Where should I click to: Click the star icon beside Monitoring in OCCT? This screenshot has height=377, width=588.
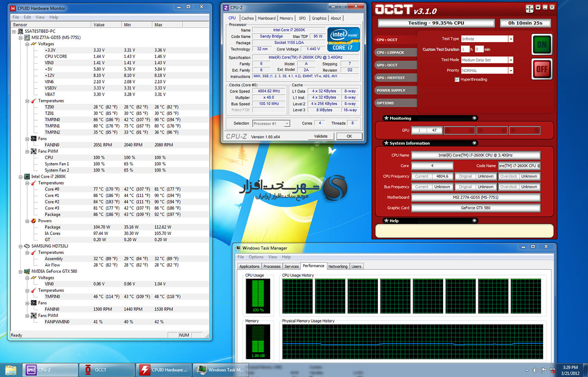tap(386, 118)
